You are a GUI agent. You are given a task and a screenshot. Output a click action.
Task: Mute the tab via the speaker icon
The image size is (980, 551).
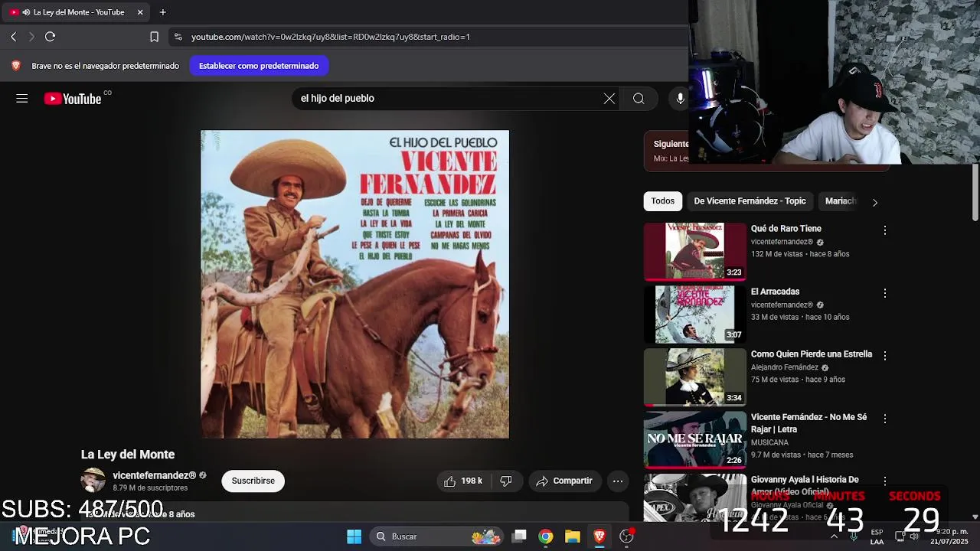coord(27,12)
